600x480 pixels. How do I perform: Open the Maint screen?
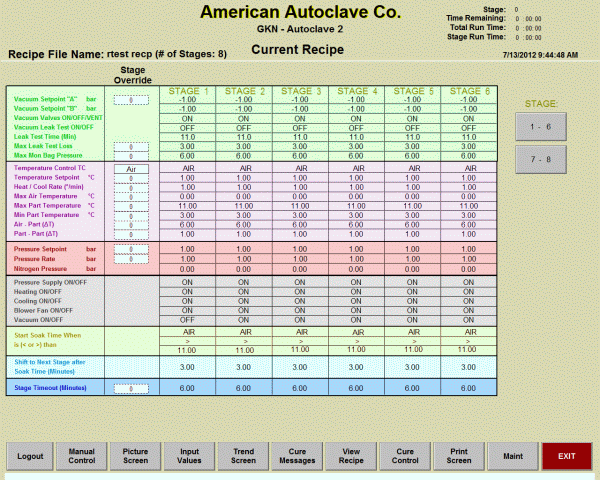pos(513,456)
